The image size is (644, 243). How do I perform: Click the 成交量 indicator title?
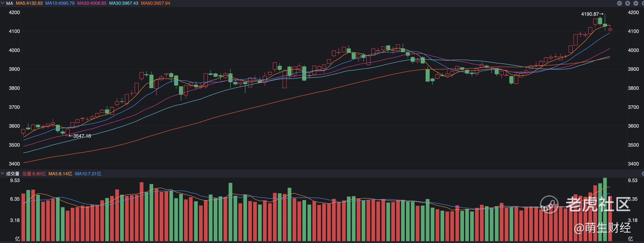[12, 174]
